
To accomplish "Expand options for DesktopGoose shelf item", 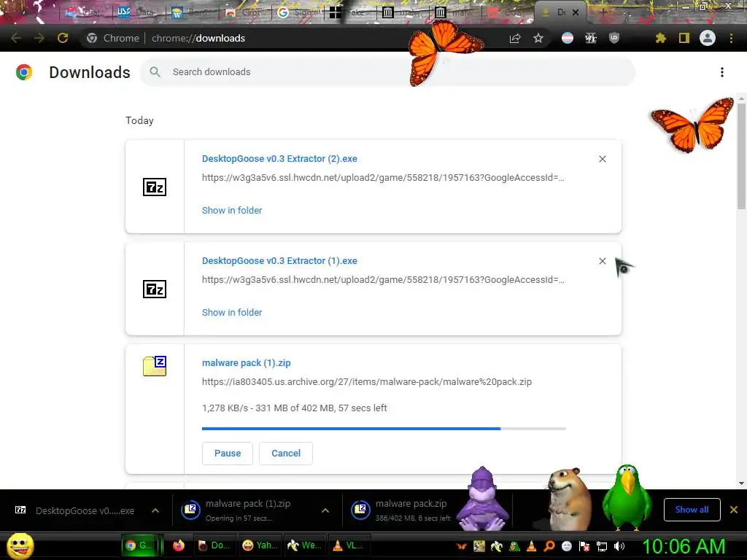I will coord(155,510).
